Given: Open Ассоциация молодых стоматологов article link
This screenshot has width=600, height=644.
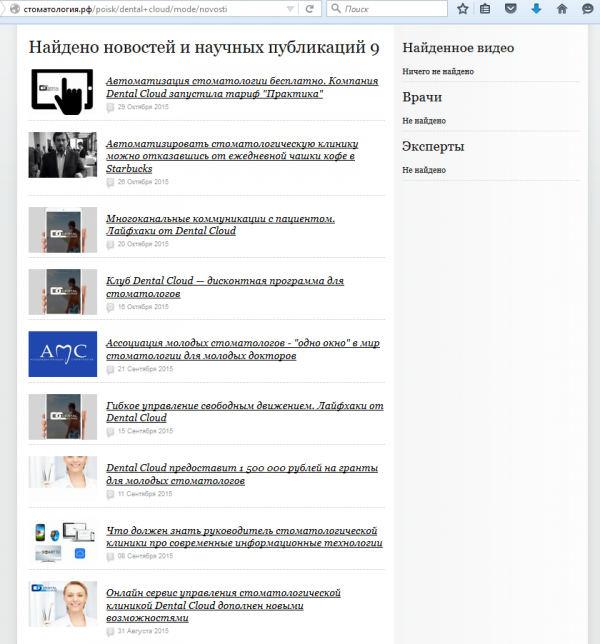Looking at the screenshot, I should pyautogui.click(x=243, y=349).
